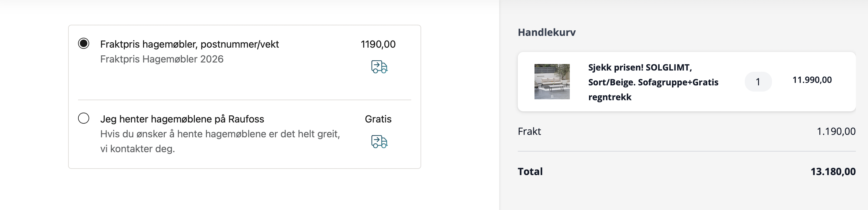Click the Frakt label in the cart summary
868x210 pixels.
tap(529, 131)
